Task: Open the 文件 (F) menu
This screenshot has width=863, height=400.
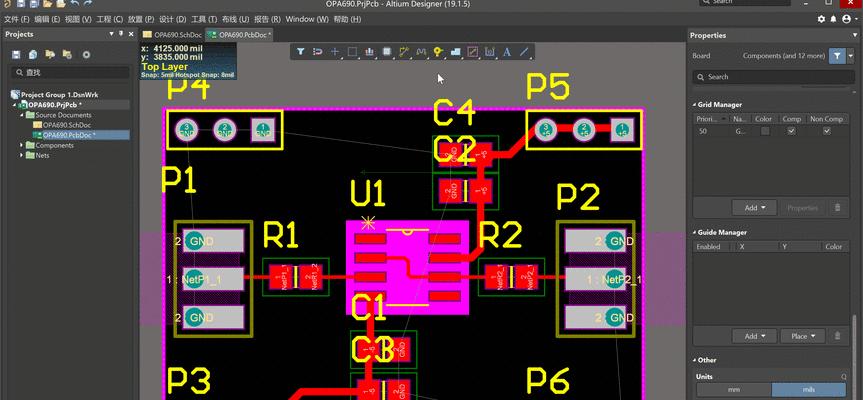Action: [17, 19]
